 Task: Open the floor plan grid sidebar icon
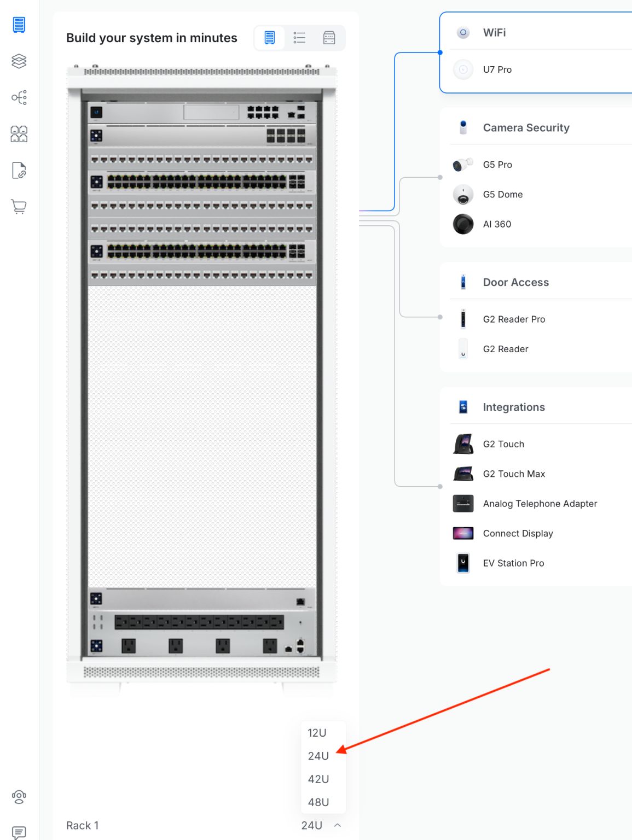19,134
